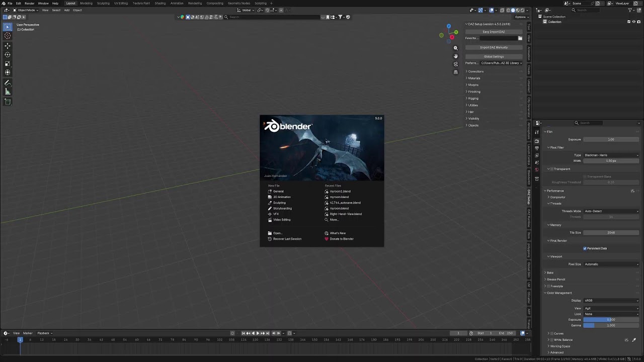Viewport: 644px width, 362px height.
Task: Open Pixel Size Automatic dropdown
Action: (611, 264)
